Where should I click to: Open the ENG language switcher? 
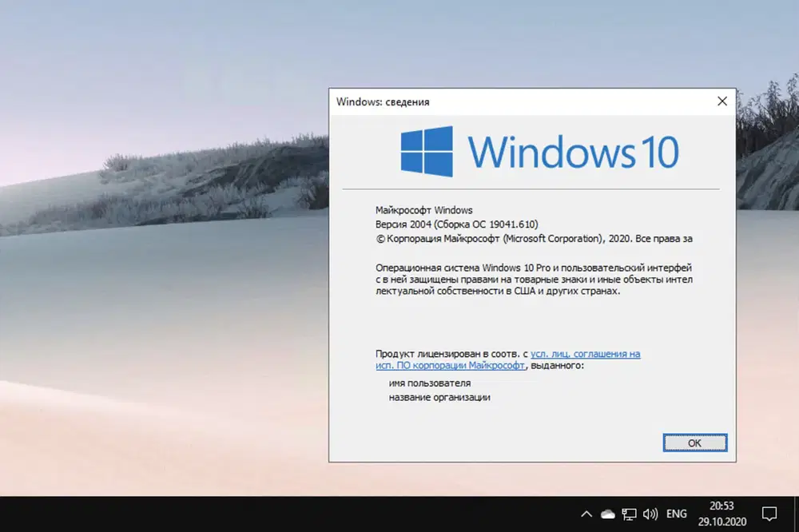677,514
